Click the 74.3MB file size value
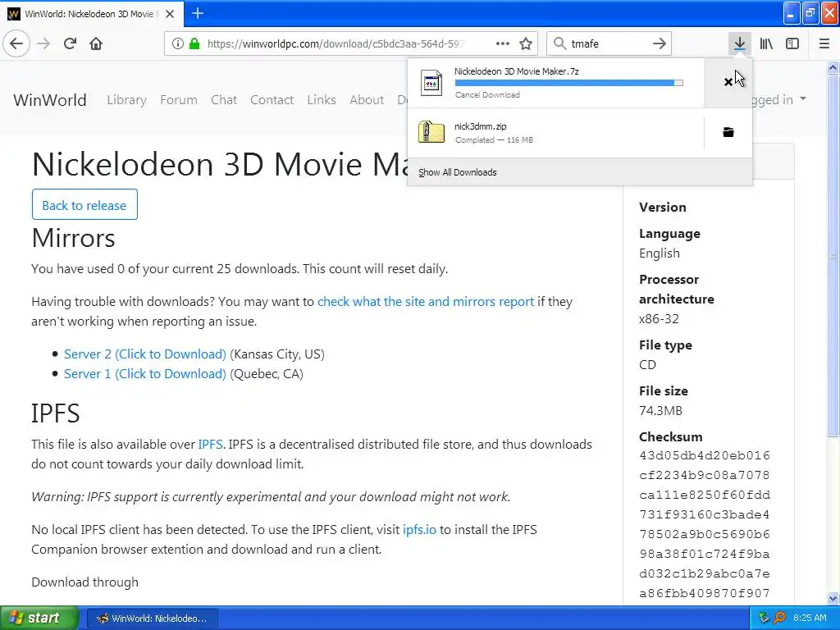 click(660, 411)
